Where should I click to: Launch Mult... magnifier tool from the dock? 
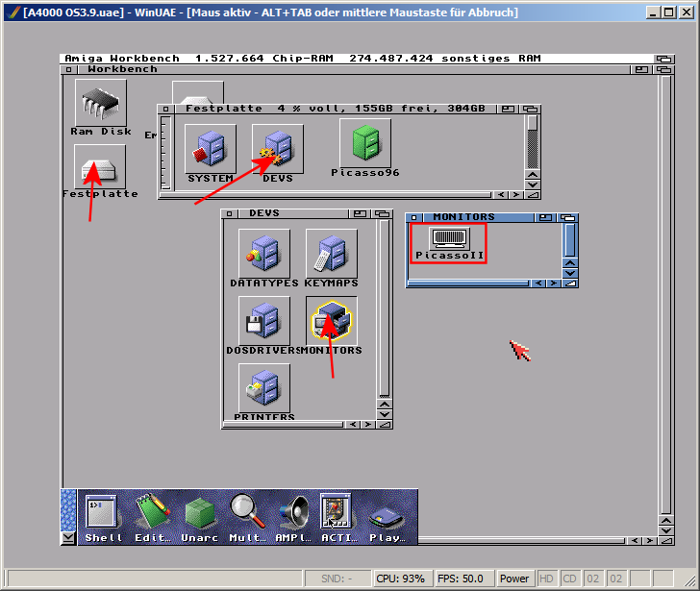[247, 517]
